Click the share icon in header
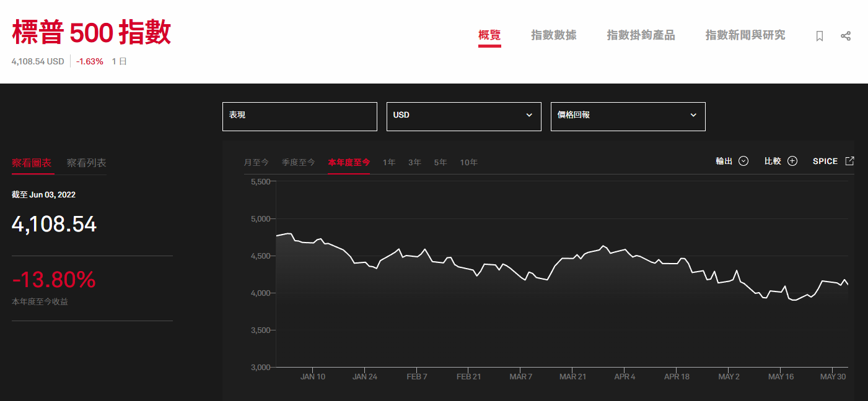Screen dimensions: 868x401 [846, 36]
